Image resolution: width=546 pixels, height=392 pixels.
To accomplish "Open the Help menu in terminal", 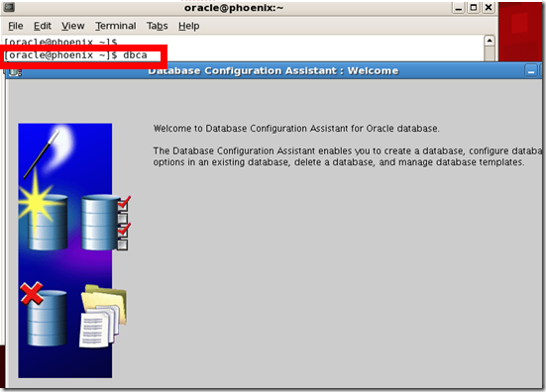I will pyautogui.click(x=188, y=26).
